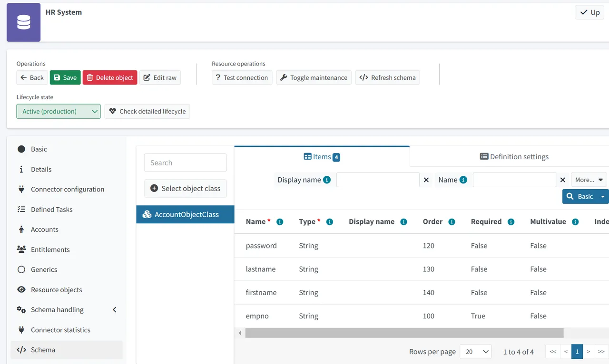Click the password row name
Image resolution: width=609 pixels, height=364 pixels.
261,246
